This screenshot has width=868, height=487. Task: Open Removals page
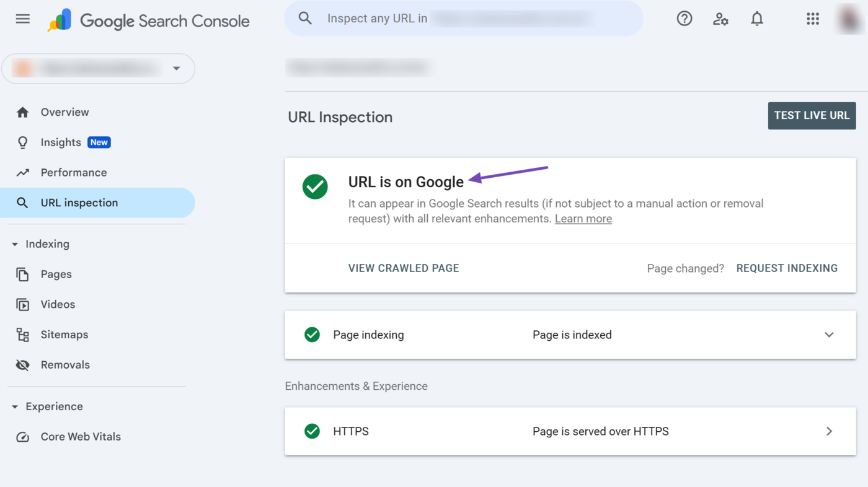click(x=65, y=365)
